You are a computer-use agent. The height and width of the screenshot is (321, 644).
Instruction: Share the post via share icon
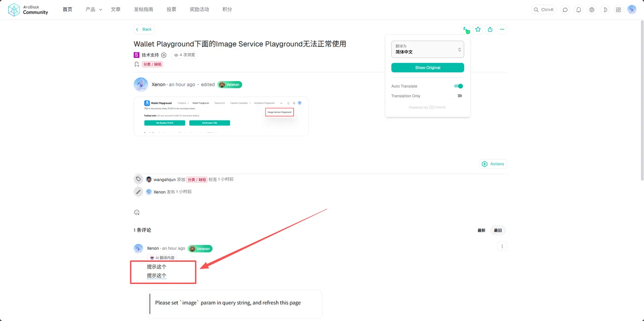pyautogui.click(x=490, y=29)
